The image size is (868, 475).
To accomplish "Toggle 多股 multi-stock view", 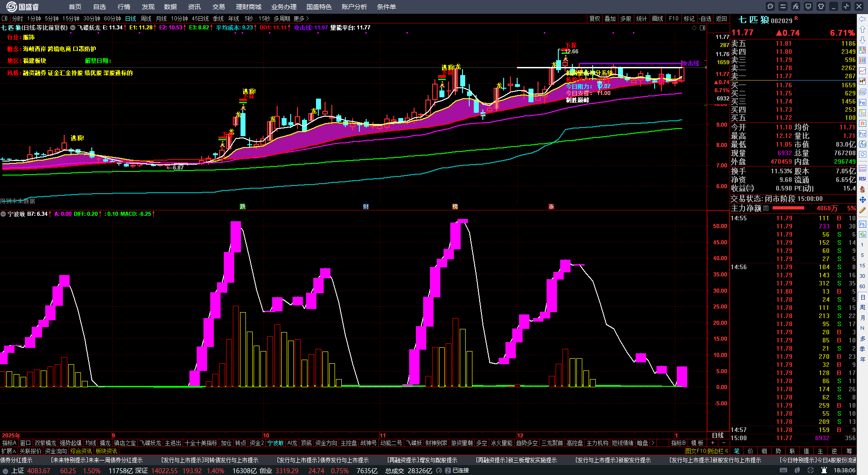I will [x=626, y=19].
